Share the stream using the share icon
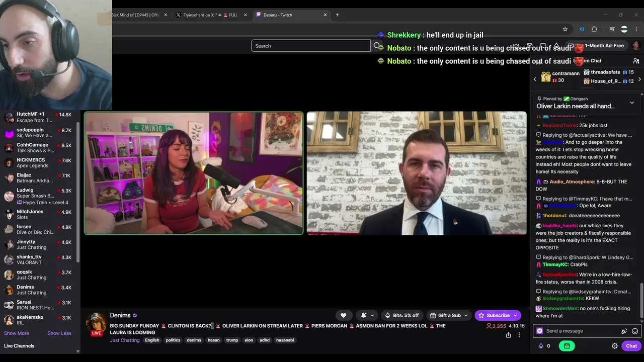The width and height of the screenshot is (644, 362). tap(508, 335)
